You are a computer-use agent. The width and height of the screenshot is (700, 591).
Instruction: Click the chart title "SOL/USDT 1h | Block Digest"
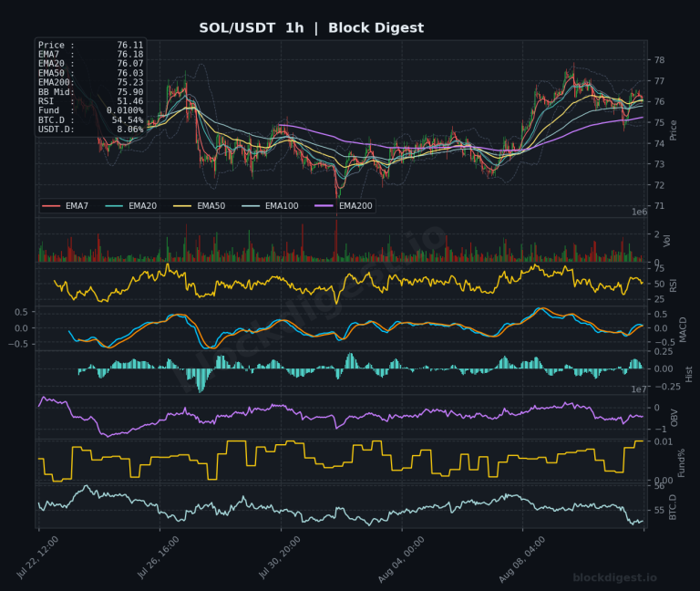pyautogui.click(x=311, y=27)
